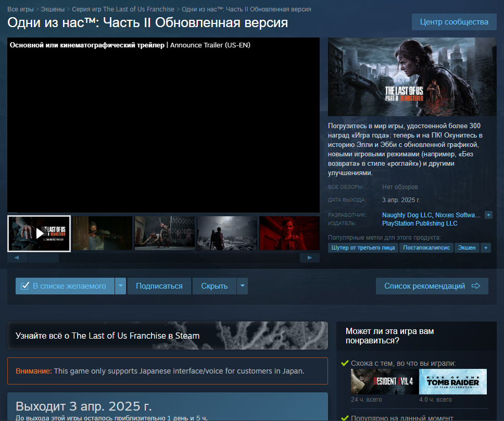
Task: Select the red-lit Ellie screenshot thumbnail
Action: coord(289,233)
